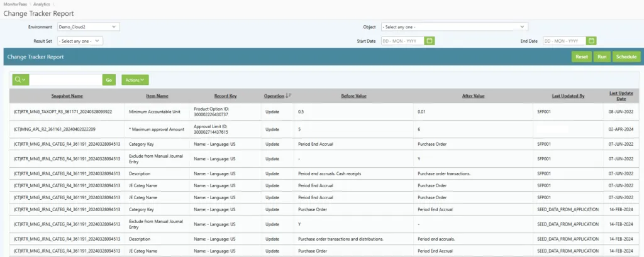Sort by Record Key column header

pyautogui.click(x=226, y=96)
